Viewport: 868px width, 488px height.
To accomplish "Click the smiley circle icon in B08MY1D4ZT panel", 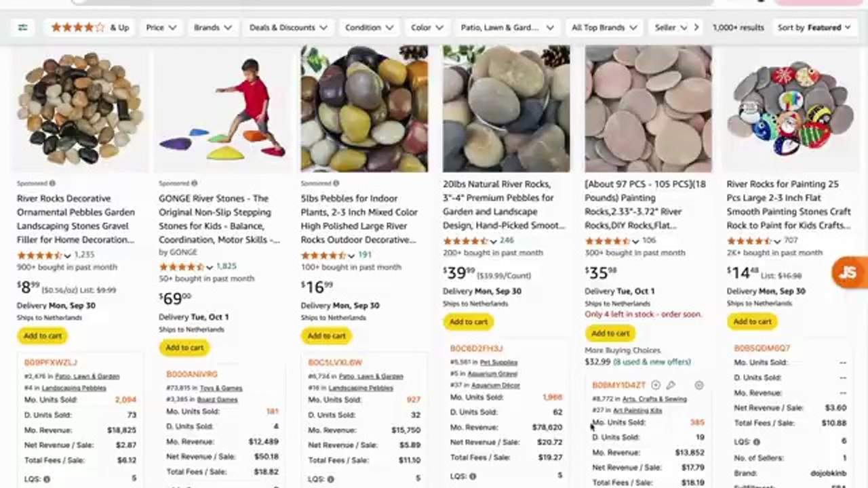I will click(x=699, y=385).
